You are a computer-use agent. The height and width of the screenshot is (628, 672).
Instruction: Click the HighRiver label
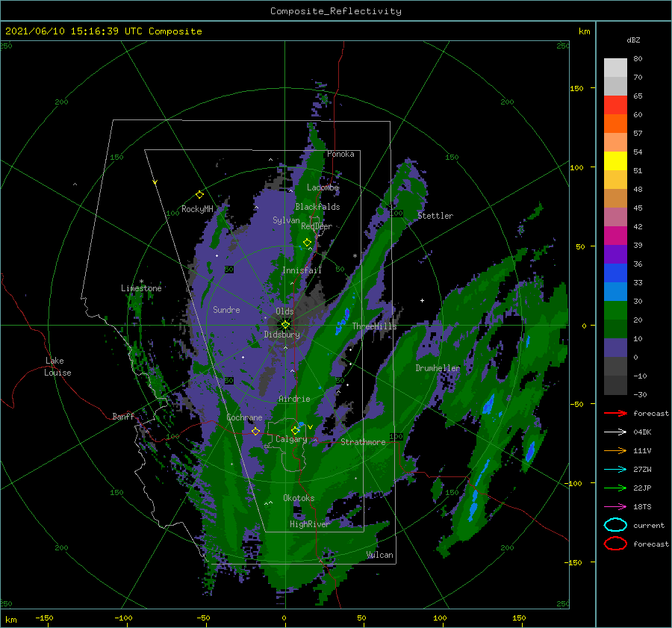click(x=309, y=524)
